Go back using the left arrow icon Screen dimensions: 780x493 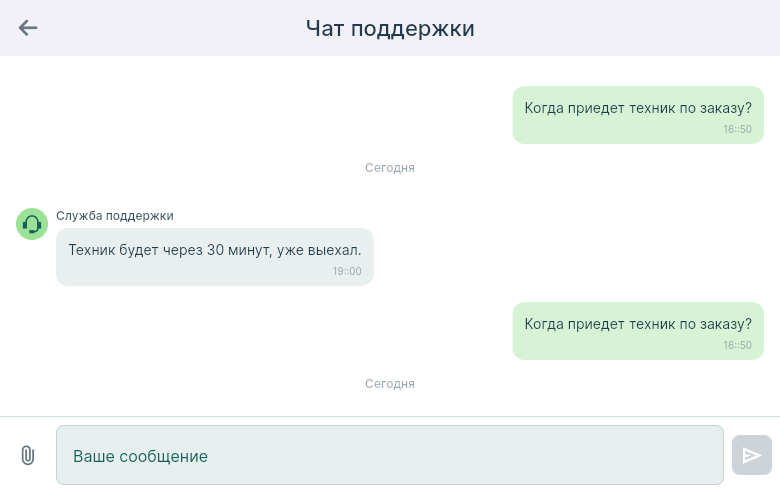click(28, 28)
